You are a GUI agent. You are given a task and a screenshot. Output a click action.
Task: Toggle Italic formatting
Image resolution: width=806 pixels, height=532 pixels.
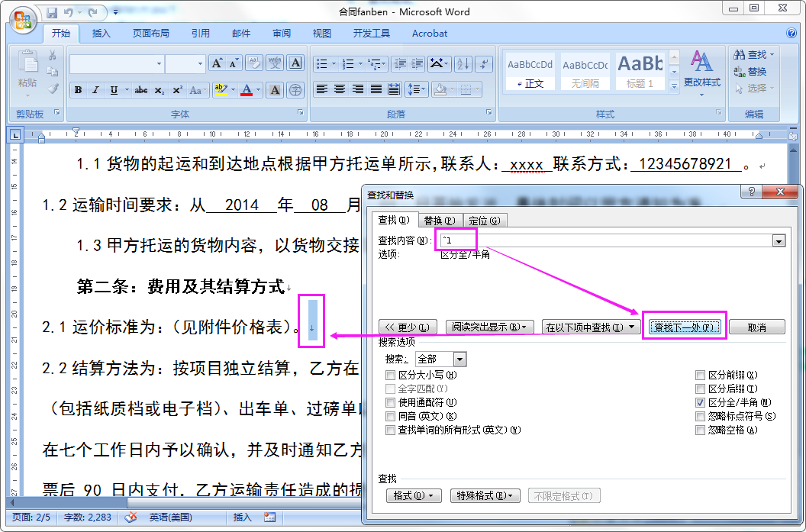(95, 91)
